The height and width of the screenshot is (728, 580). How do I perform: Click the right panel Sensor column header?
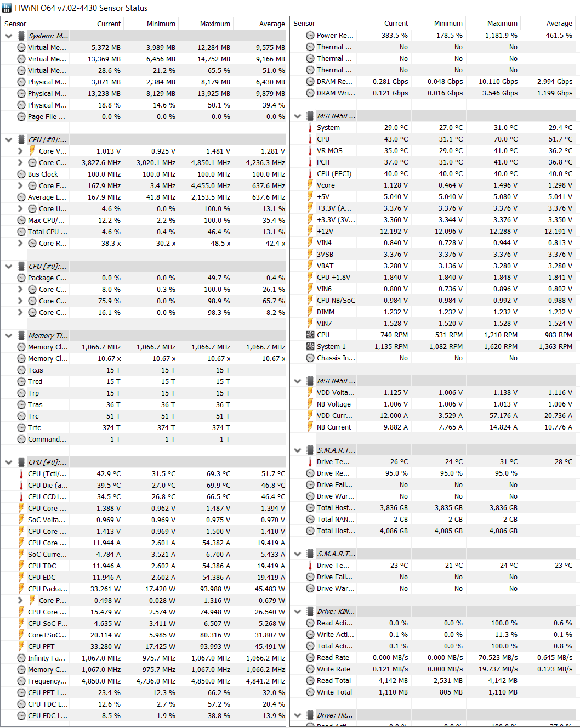coord(323,23)
